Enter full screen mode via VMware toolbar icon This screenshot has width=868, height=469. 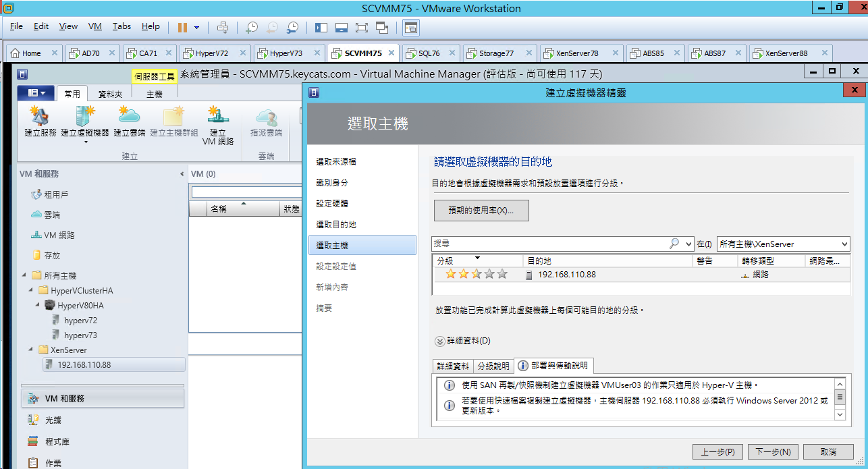pos(362,27)
